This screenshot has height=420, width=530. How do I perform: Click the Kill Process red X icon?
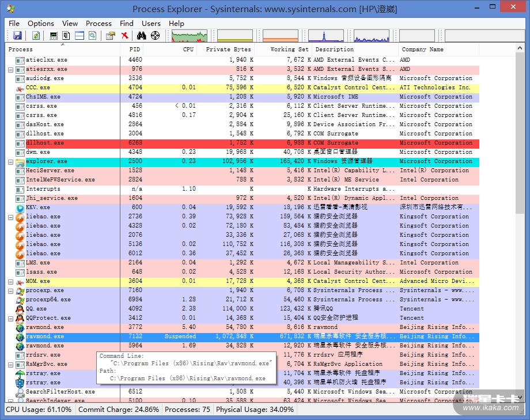click(x=124, y=36)
